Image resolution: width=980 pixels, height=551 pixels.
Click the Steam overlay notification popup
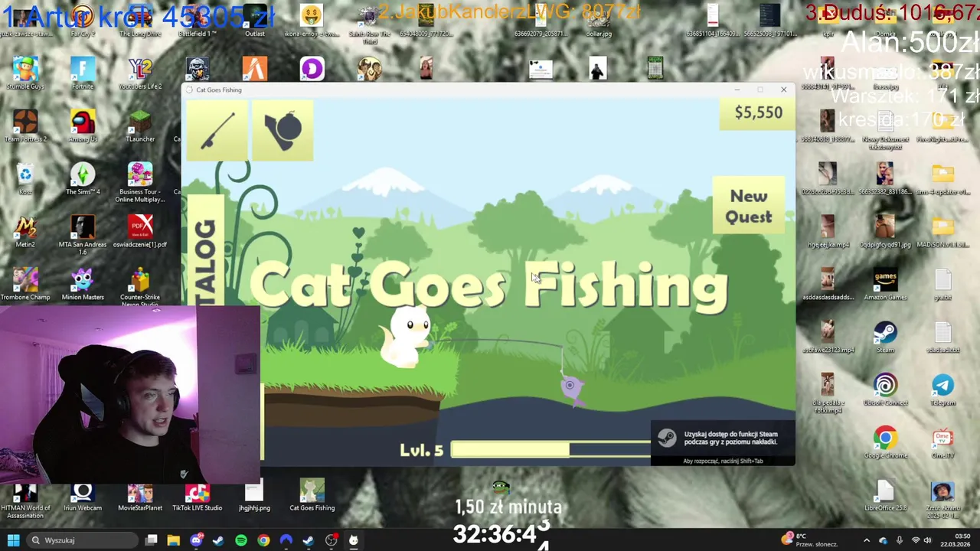tap(723, 444)
